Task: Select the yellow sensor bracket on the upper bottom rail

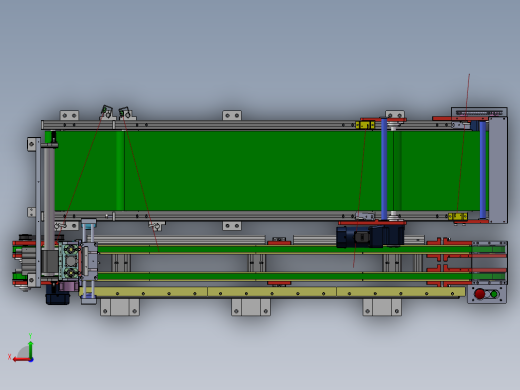Action: (458, 217)
